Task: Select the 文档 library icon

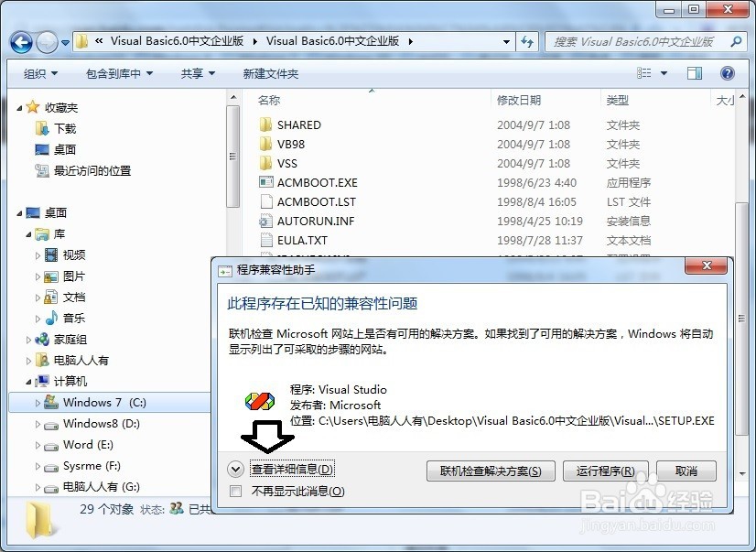Action: (51, 297)
